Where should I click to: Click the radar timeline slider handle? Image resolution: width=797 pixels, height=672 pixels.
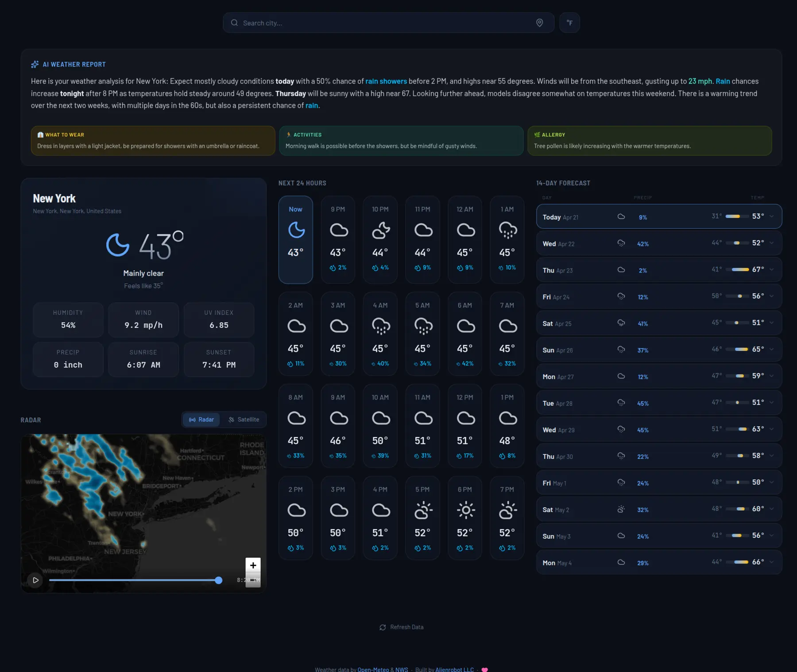218,580
